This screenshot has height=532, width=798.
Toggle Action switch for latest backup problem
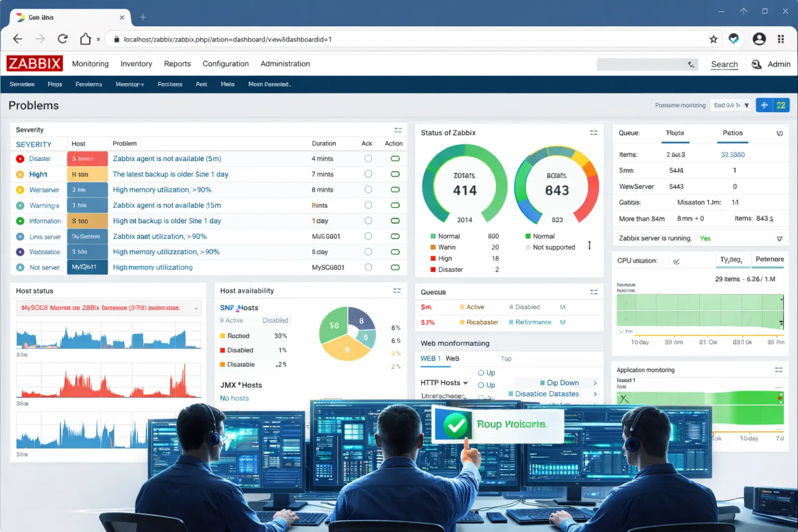[395, 174]
